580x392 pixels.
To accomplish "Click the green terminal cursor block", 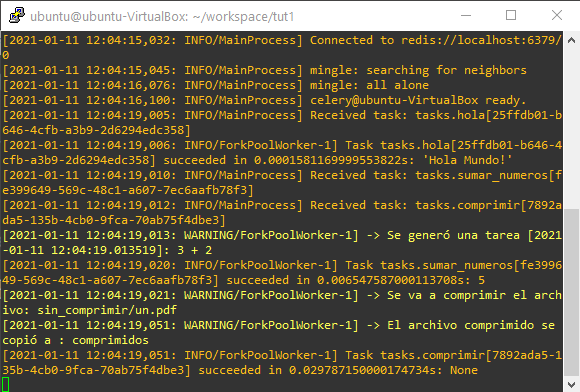I will 6,384.
